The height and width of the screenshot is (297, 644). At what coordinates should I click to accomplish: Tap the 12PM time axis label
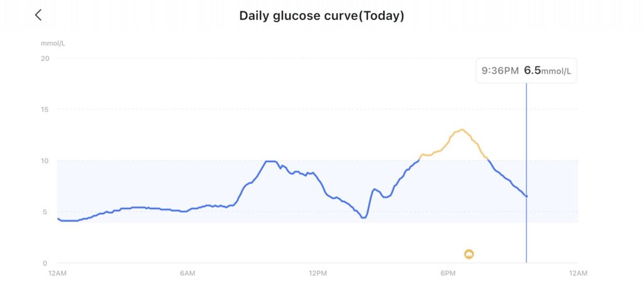click(318, 273)
